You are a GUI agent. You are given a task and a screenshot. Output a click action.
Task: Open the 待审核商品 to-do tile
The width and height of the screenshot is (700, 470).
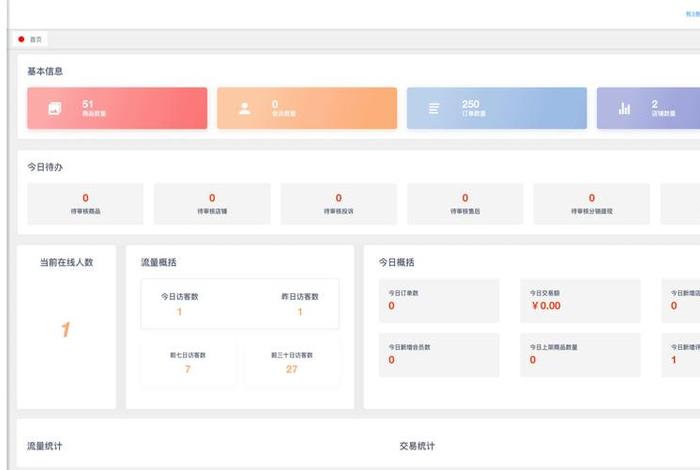click(x=85, y=204)
